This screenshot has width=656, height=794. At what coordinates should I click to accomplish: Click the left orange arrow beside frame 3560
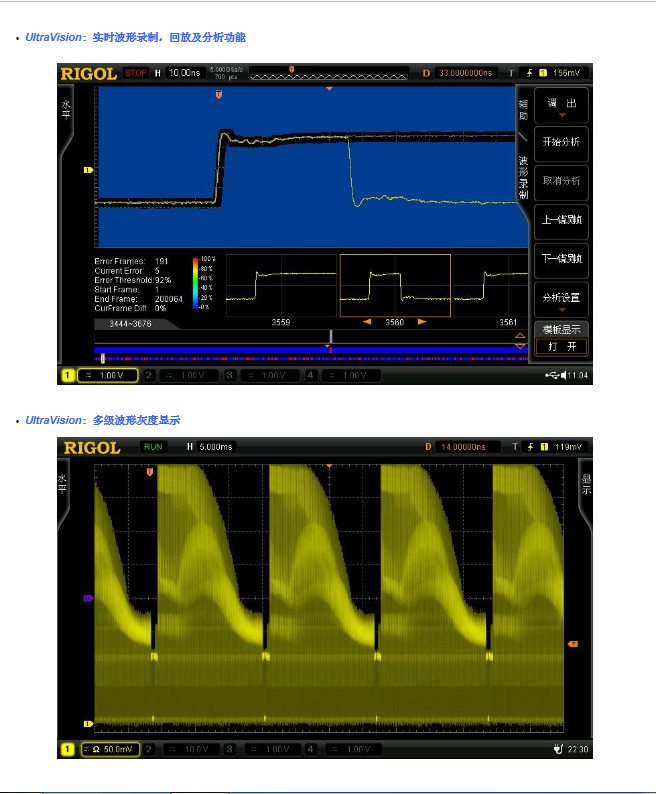pos(369,322)
